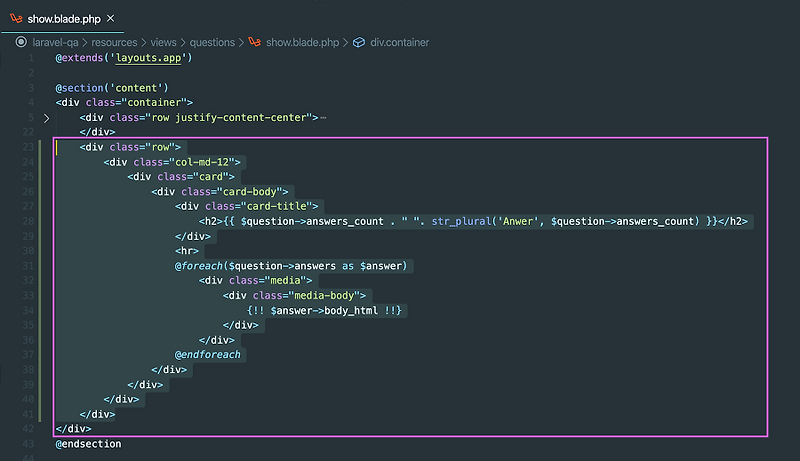Select the show.blade.php editor tab
Screen dimensions: 800x461
pos(63,19)
